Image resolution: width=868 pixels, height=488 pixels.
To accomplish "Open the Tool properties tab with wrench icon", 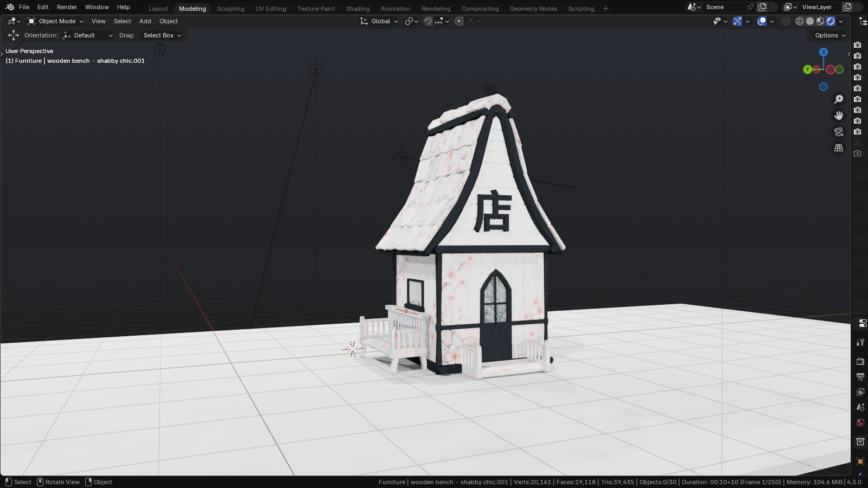I will (860, 342).
